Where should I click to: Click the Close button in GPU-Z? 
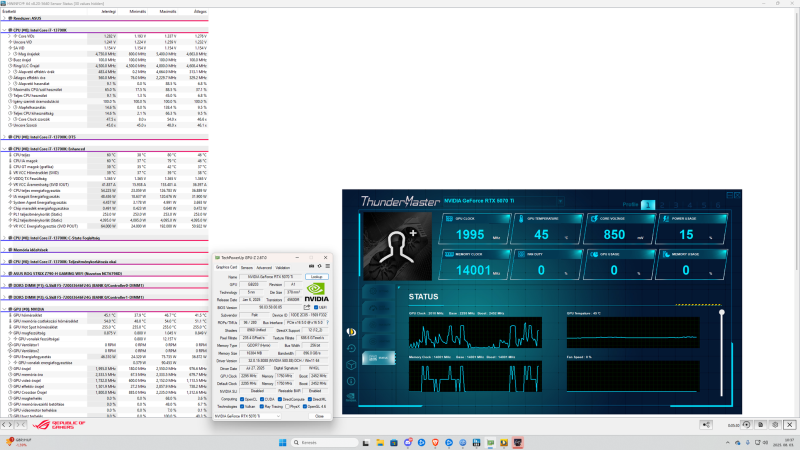click(x=319, y=416)
